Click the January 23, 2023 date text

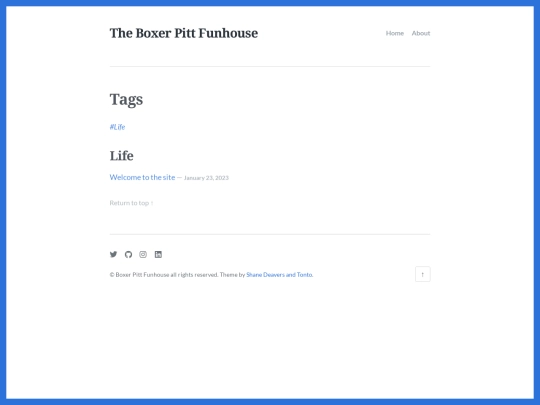(206, 178)
